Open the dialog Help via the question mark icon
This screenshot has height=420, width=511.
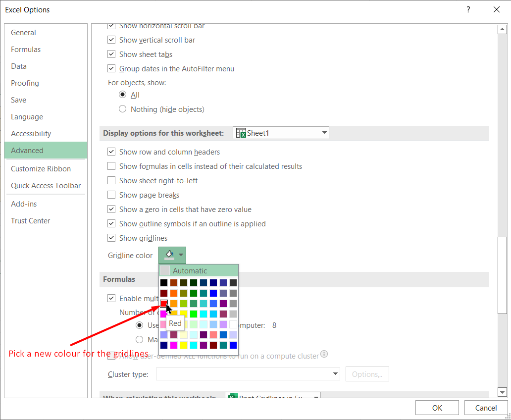468,9
